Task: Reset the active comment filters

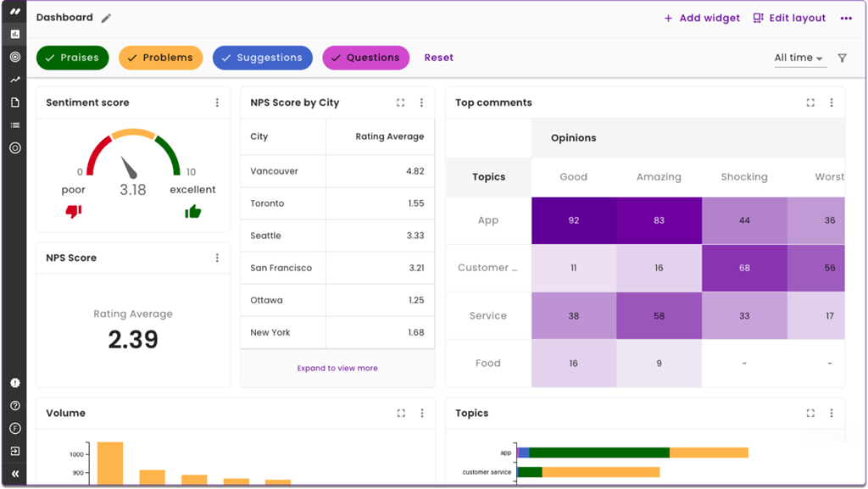Action: [x=438, y=58]
